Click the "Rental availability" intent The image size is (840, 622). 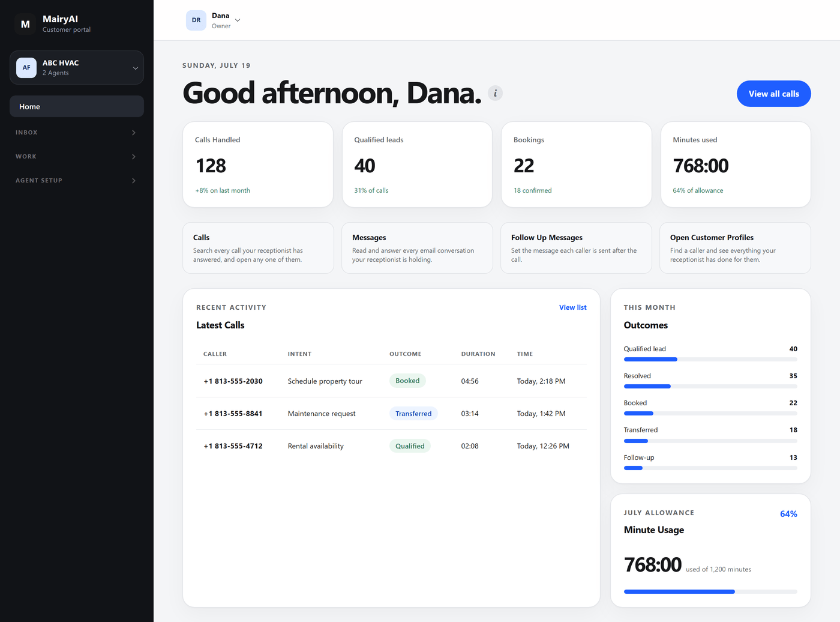point(316,446)
